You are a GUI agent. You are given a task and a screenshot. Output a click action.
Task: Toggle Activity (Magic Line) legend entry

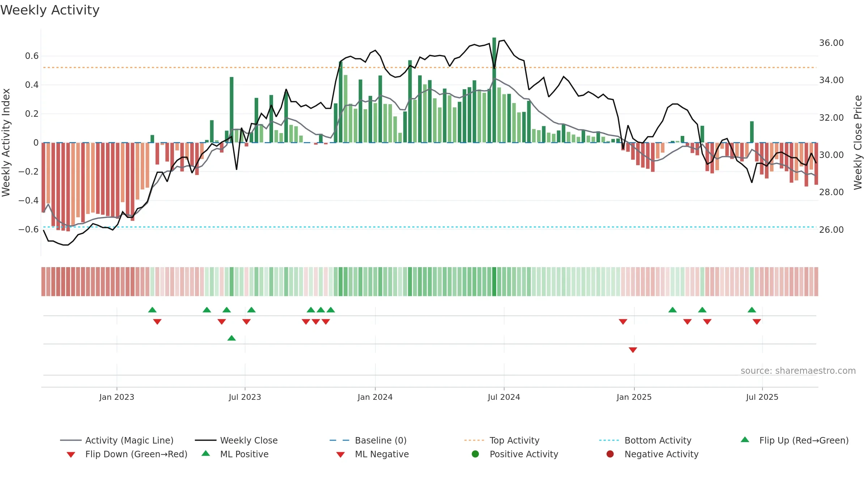click(x=117, y=440)
